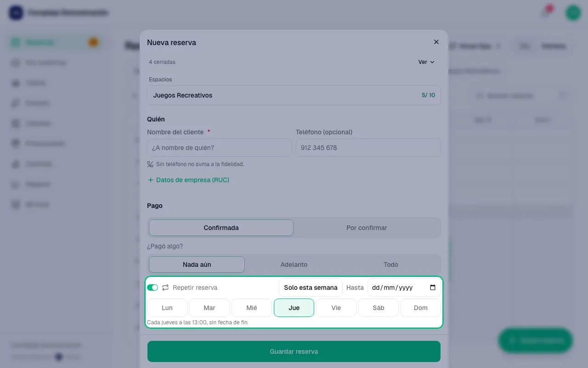Open Datos de empresa (RUC) link
The image size is (588, 368).
(x=192, y=180)
